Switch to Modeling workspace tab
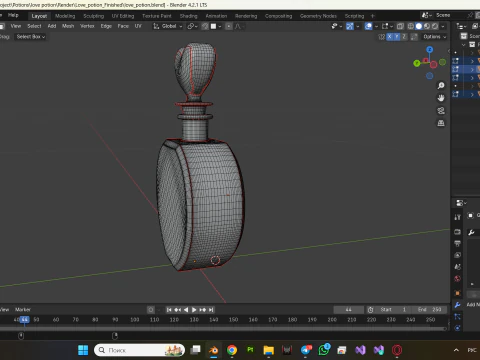 [65, 16]
